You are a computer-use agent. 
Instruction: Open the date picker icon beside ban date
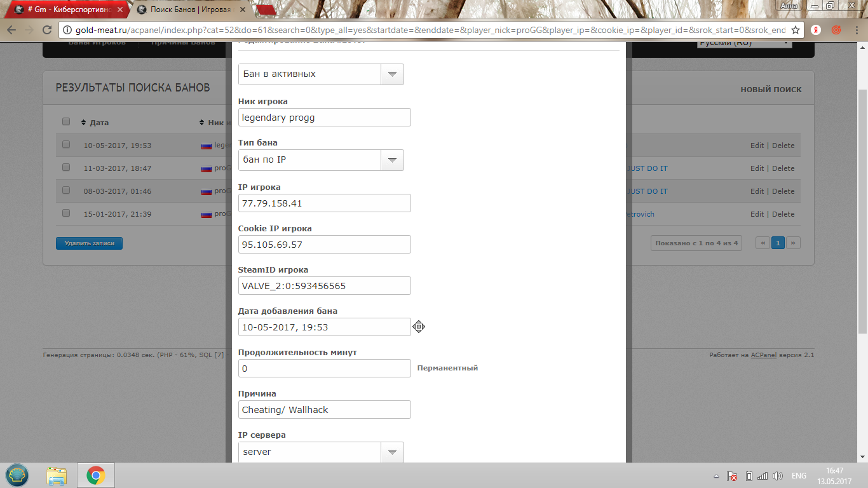point(418,327)
